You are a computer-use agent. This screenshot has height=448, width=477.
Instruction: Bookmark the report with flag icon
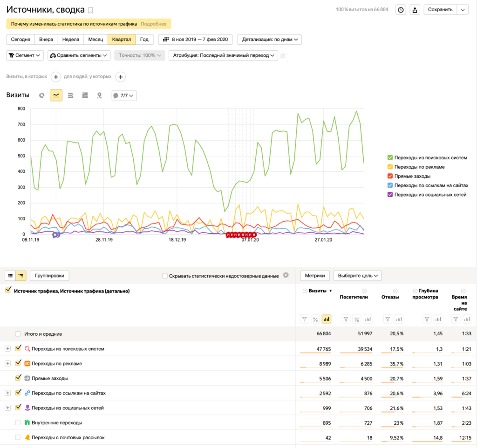point(90,10)
